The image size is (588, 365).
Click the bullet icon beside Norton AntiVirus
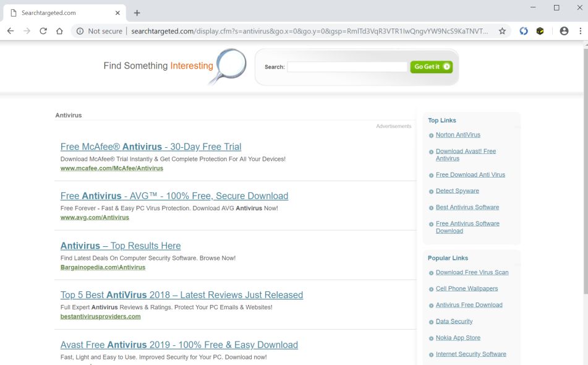[431, 135]
